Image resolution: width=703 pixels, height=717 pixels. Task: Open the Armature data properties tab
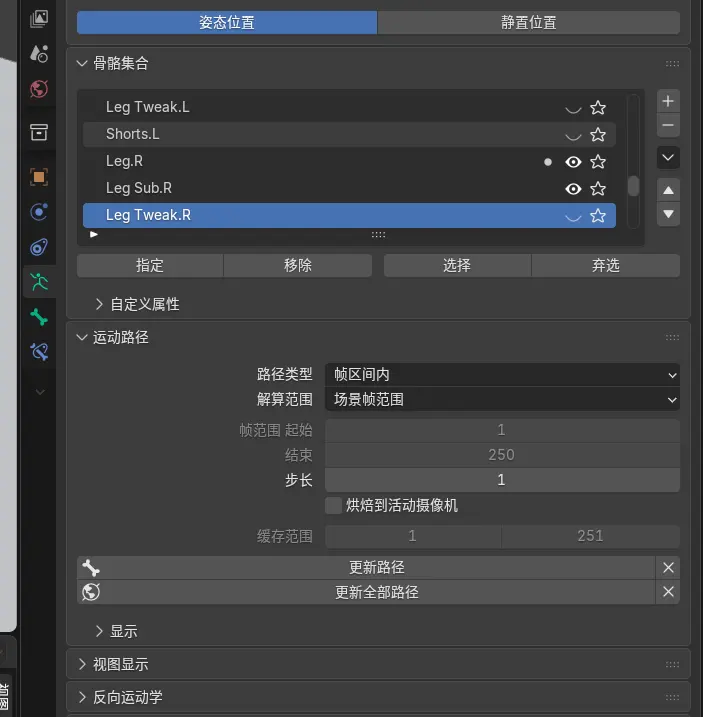tap(39, 282)
